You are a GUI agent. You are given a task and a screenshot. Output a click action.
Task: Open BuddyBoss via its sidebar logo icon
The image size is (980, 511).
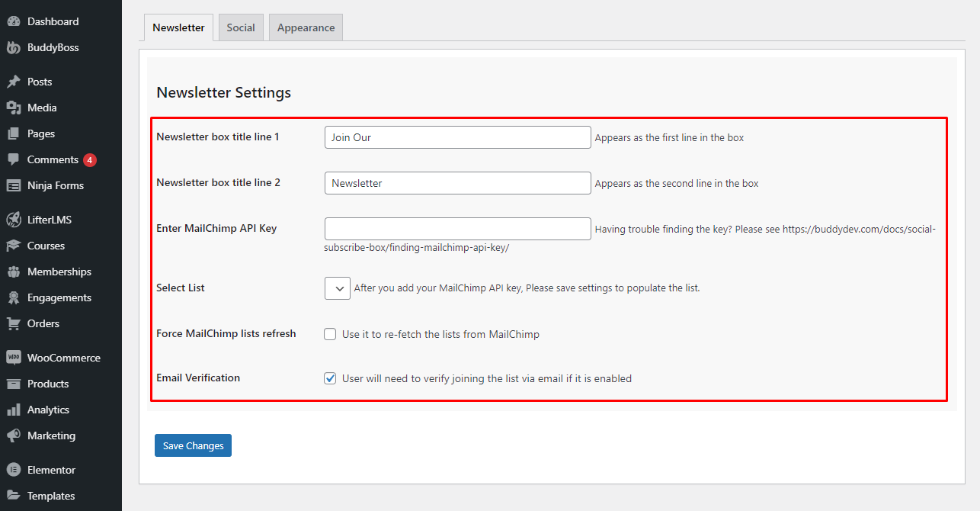(x=13, y=47)
